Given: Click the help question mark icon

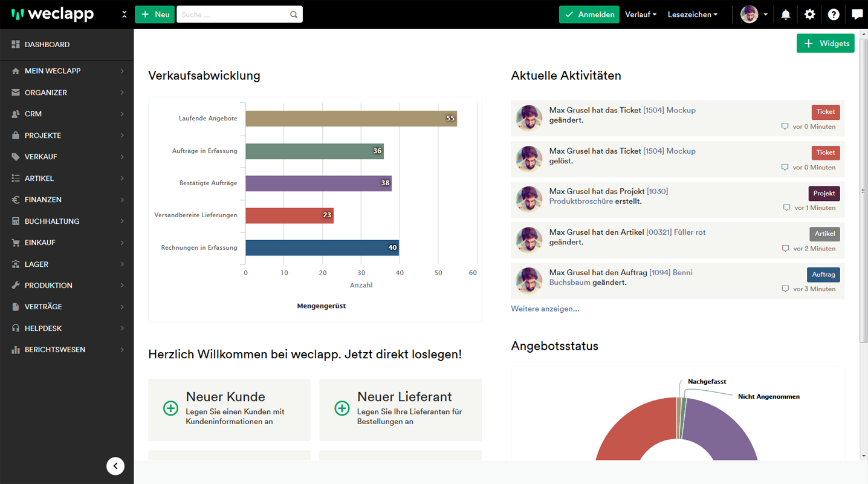Looking at the screenshot, I should click(x=834, y=15).
